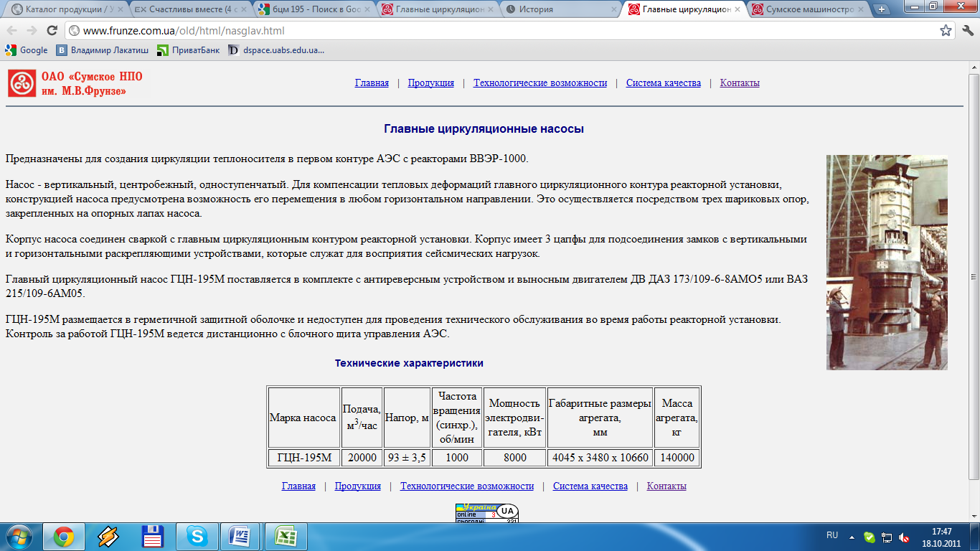Open bottom Продукция link
The image size is (980, 551).
(358, 486)
